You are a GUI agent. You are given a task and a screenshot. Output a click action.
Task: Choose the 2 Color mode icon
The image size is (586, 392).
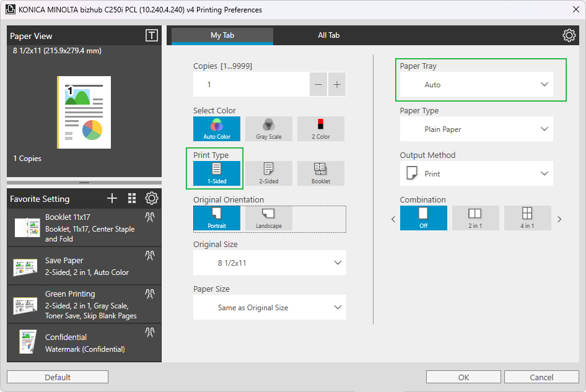[320, 129]
